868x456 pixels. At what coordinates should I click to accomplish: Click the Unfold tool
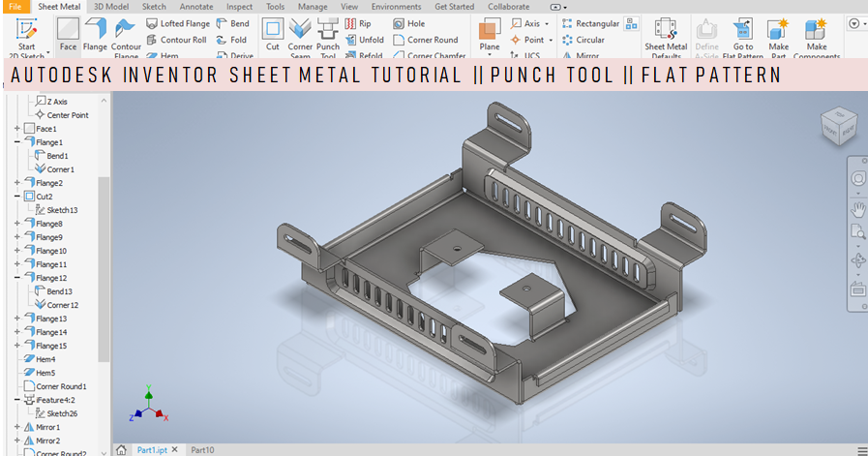pos(364,40)
